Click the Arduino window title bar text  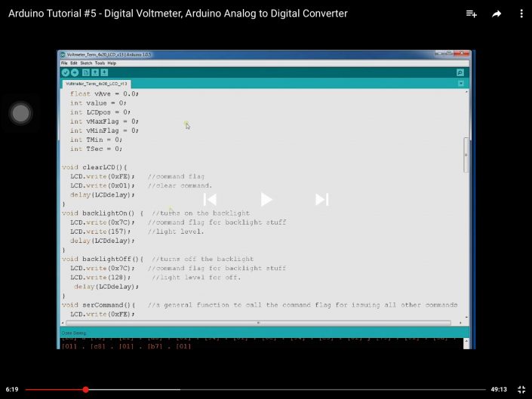click(x=109, y=54)
